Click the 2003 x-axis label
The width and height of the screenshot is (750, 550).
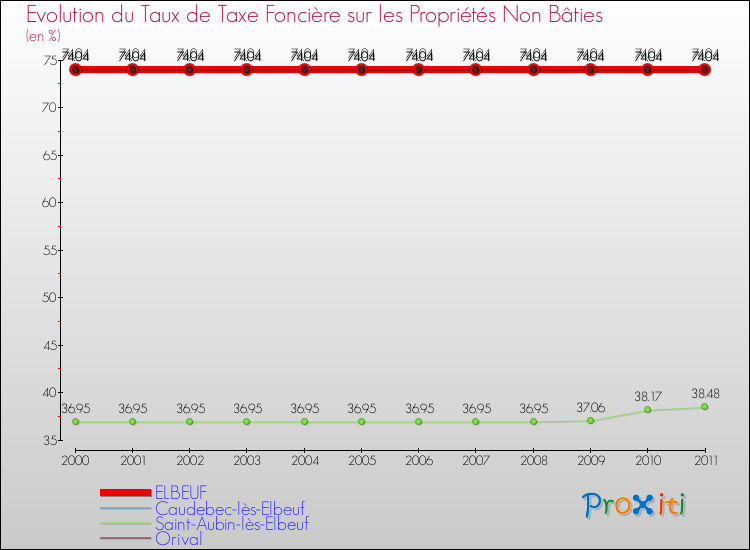(x=247, y=461)
